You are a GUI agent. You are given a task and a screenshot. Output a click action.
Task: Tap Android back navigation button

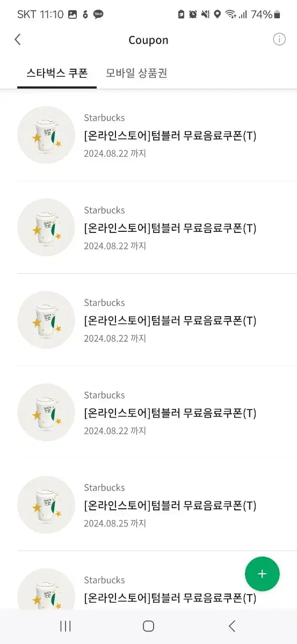tap(232, 626)
